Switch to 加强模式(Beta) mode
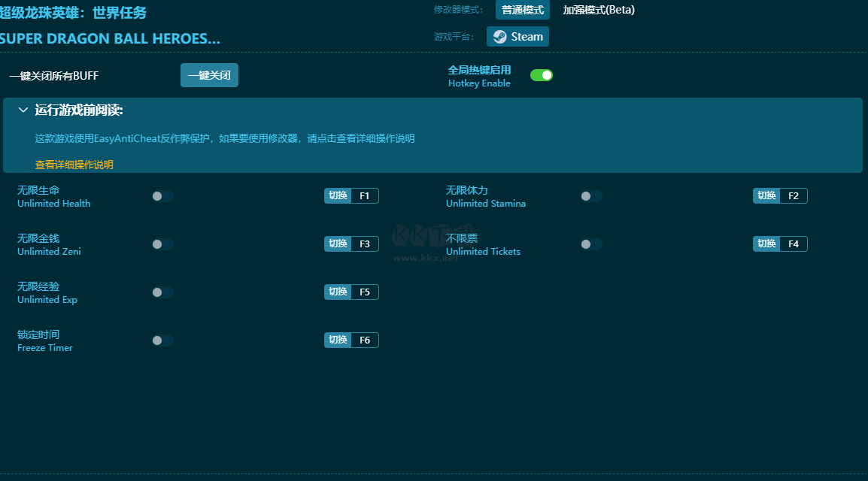This screenshot has height=481, width=868. coord(599,10)
